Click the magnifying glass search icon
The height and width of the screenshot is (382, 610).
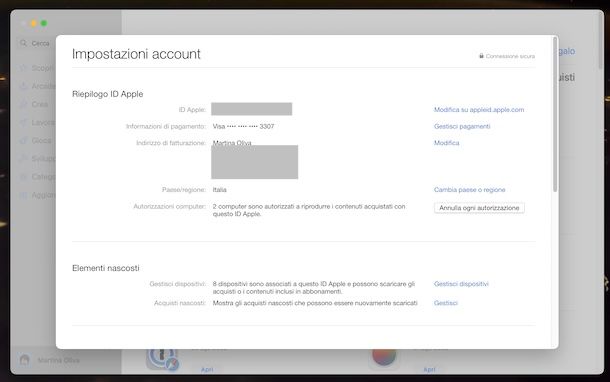click(x=24, y=43)
